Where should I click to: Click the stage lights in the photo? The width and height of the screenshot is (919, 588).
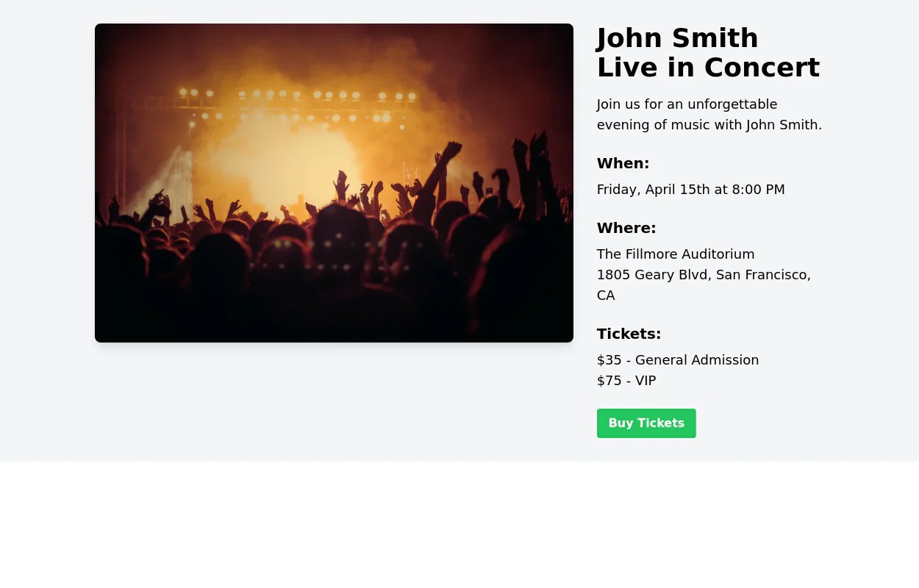point(294,96)
